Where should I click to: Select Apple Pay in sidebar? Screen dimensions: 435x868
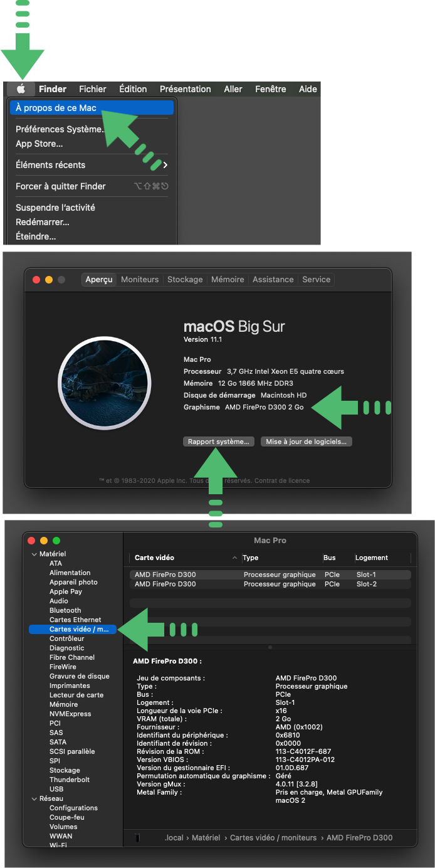[x=66, y=592]
